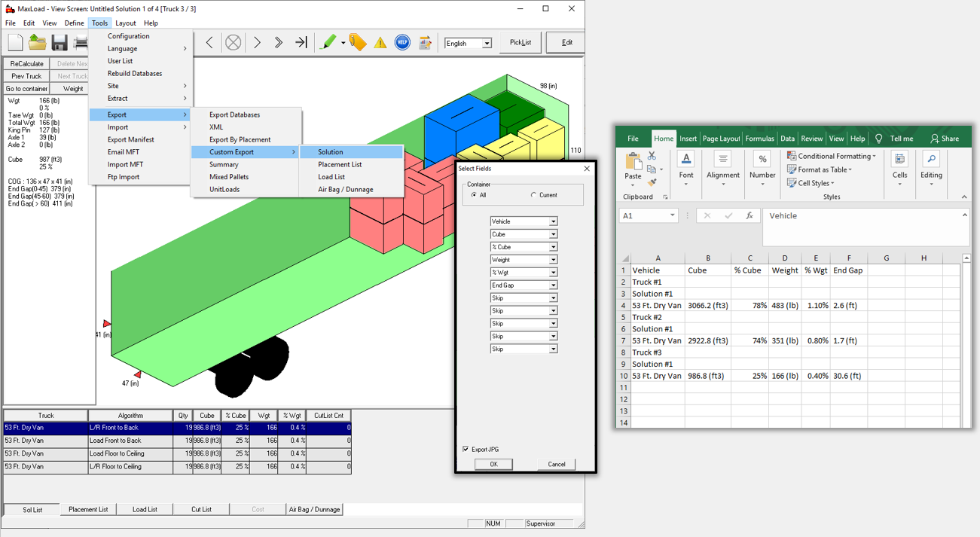980x537 pixels.
Task: Select the All container radio button
Action: (474, 195)
